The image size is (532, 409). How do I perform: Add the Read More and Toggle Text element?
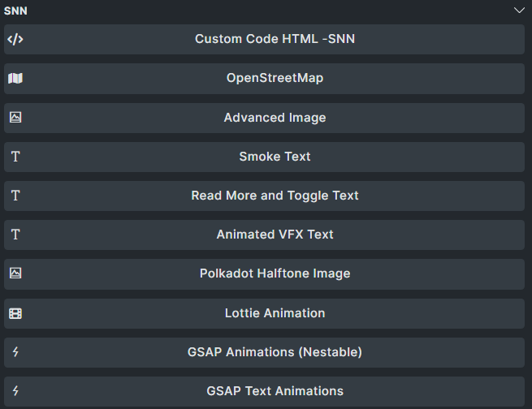[264, 196]
